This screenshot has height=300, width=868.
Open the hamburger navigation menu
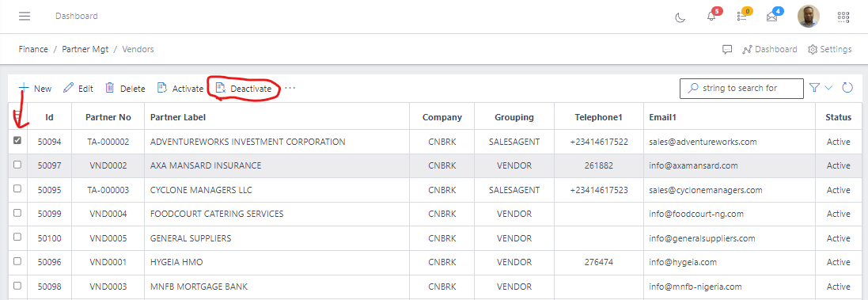tap(25, 16)
